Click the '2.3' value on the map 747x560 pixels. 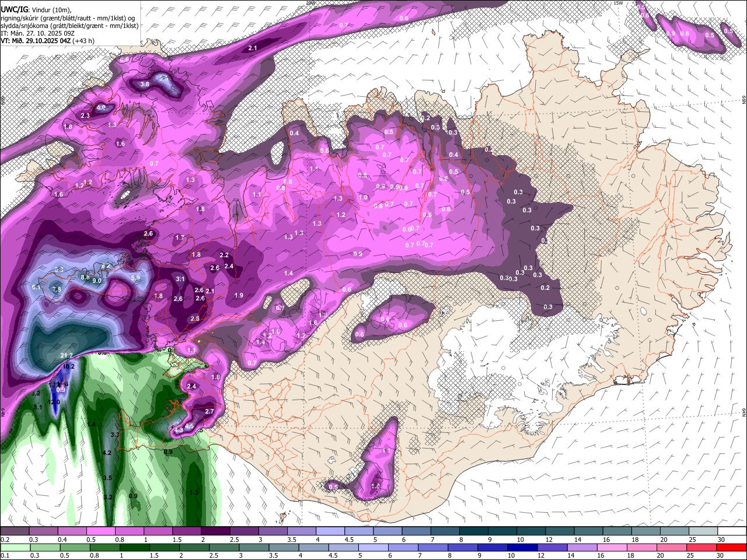tap(85, 116)
